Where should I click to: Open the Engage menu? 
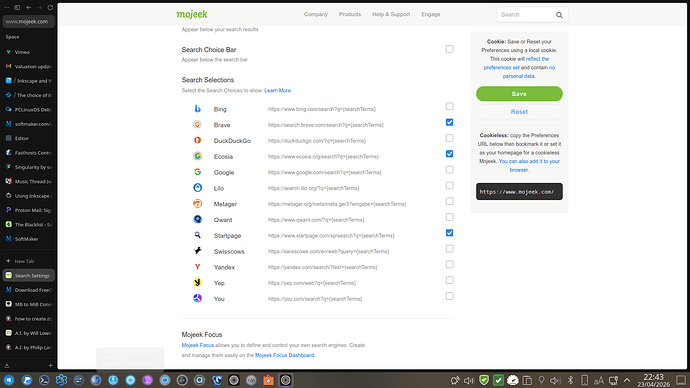click(x=431, y=15)
